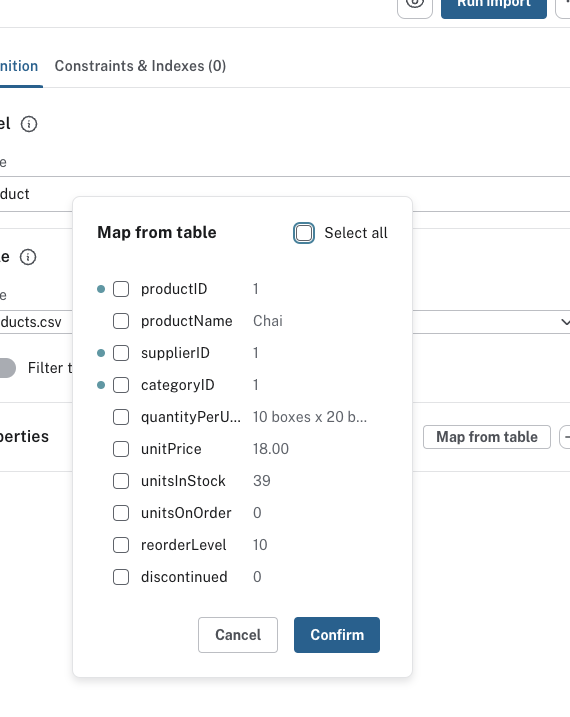
Task: Cancel the Map from table dialog
Action: 238,635
